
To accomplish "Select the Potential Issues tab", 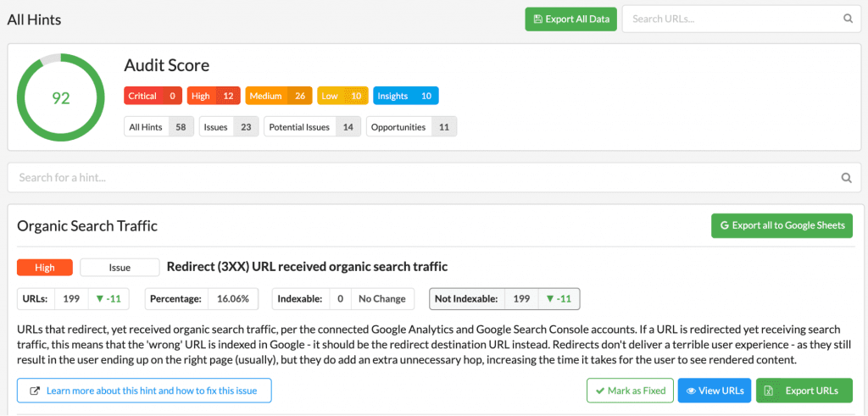I will (x=312, y=127).
